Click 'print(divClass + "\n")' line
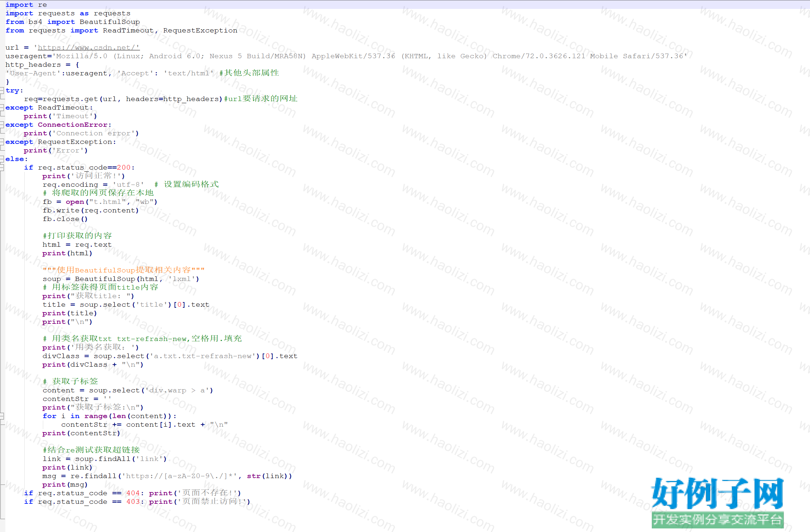 [93, 365]
